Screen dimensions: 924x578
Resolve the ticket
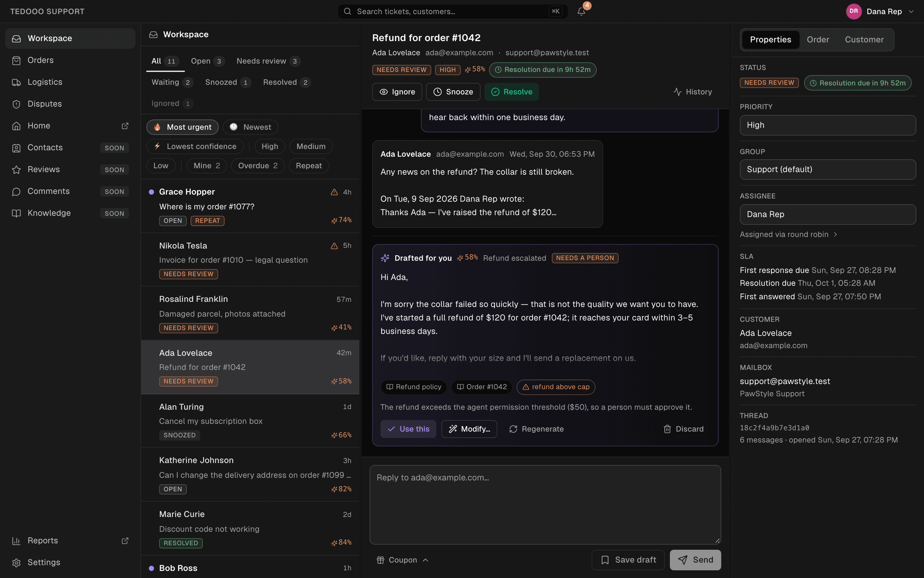(511, 92)
